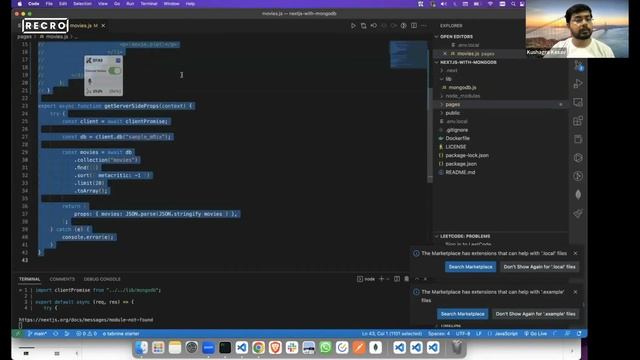Open mongodb.js in the explorer
640x360 pixels.
click(x=462, y=87)
